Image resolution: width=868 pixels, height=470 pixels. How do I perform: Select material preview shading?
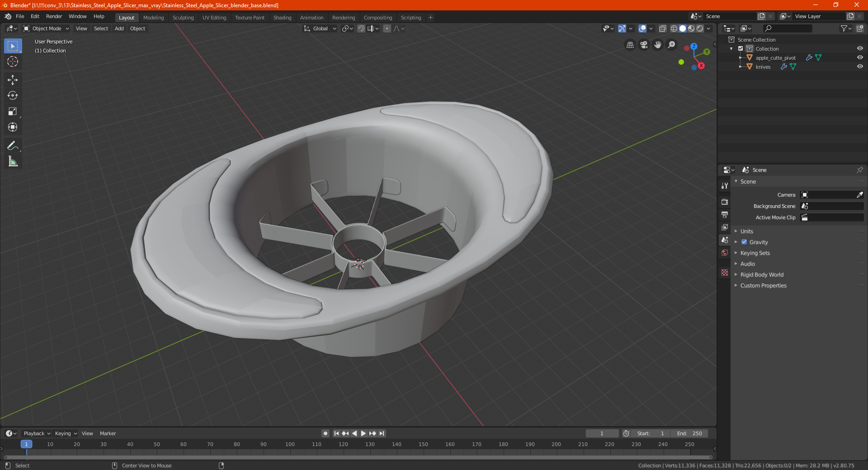coord(691,28)
